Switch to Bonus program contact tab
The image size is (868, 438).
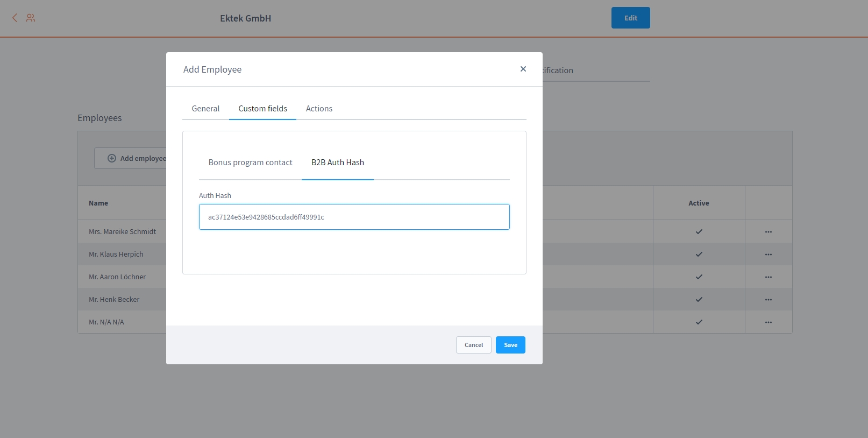pyautogui.click(x=250, y=163)
